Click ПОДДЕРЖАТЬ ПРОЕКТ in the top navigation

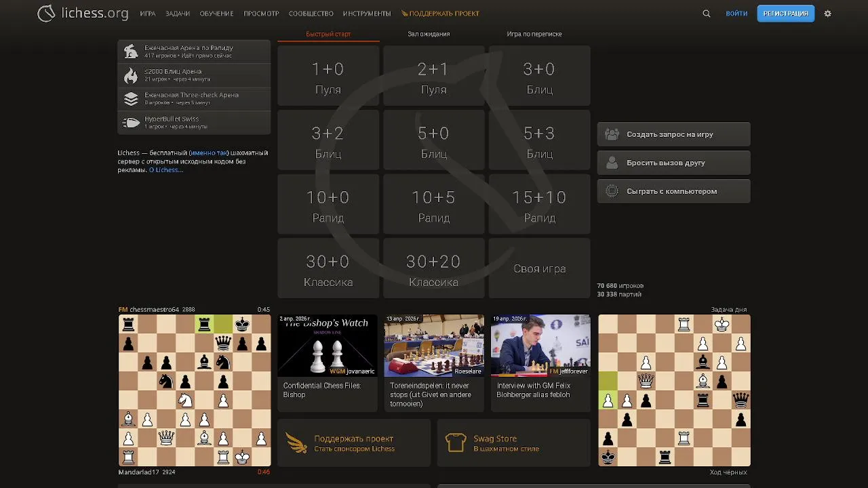440,14
